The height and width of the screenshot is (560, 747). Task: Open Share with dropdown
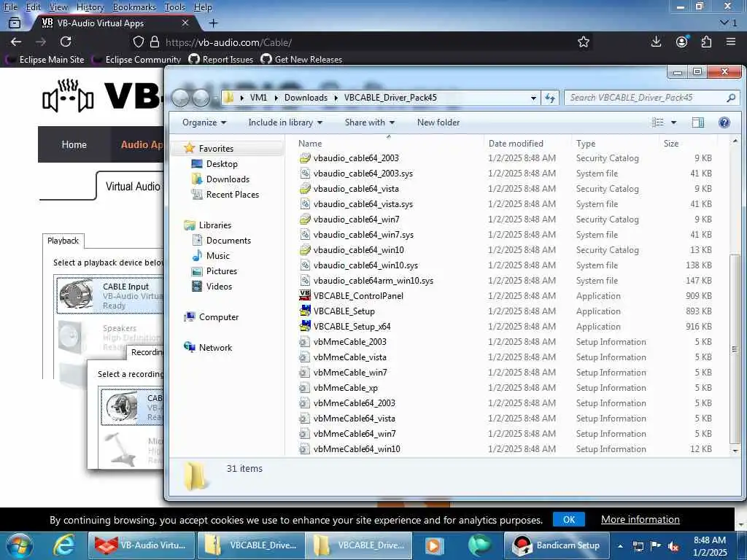pos(370,122)
